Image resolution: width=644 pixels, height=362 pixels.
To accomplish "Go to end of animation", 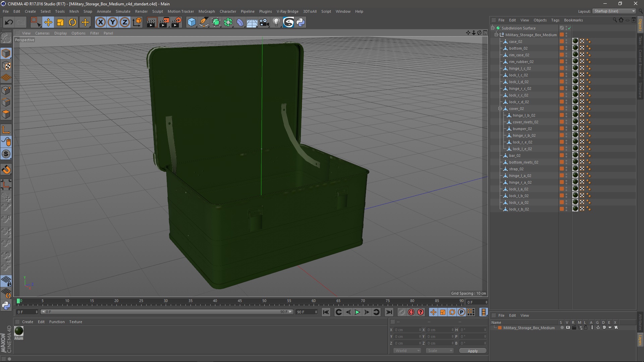I will [389, 312].
